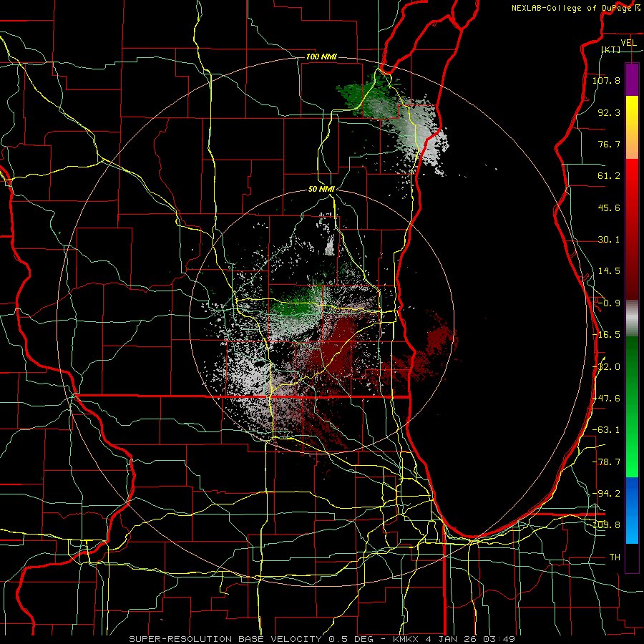Viewport: 644px width, 644px height.
Task: Select the 45.6 velocity scale value
Action: (x=609, y=208)
